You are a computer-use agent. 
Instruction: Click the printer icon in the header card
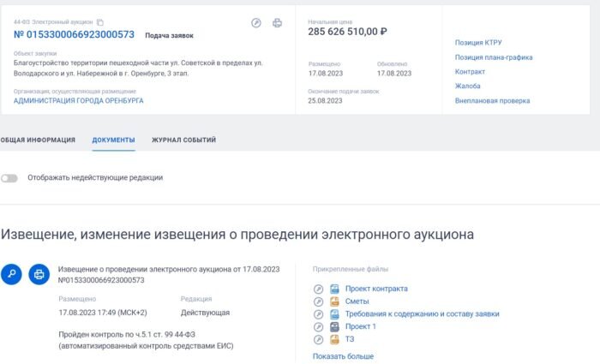277,23
